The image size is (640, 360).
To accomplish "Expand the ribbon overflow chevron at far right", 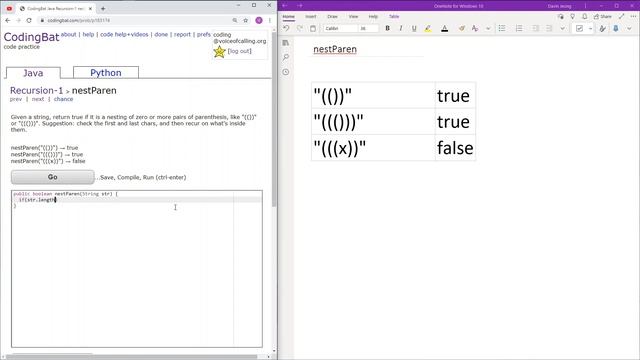I will (629, 29).
